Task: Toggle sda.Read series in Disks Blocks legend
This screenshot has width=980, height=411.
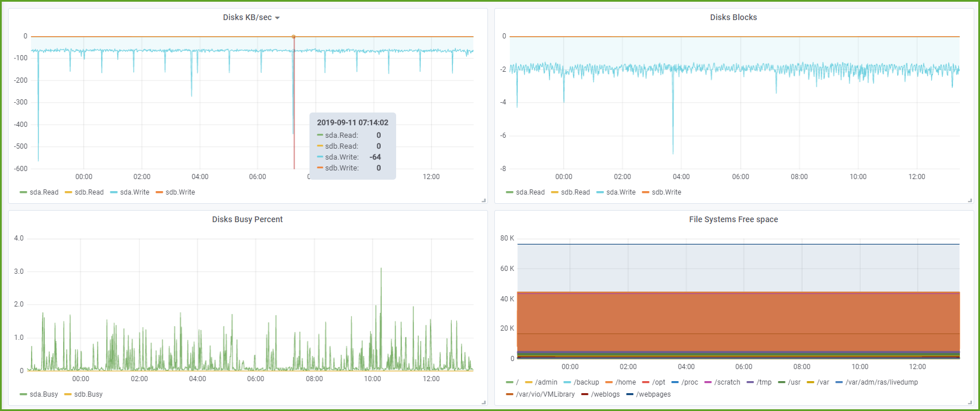Action: 525,192
